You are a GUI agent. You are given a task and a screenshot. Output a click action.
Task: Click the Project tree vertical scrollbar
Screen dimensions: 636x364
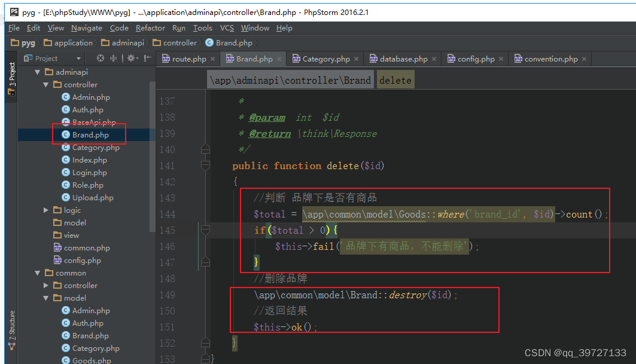coord(153,156)
